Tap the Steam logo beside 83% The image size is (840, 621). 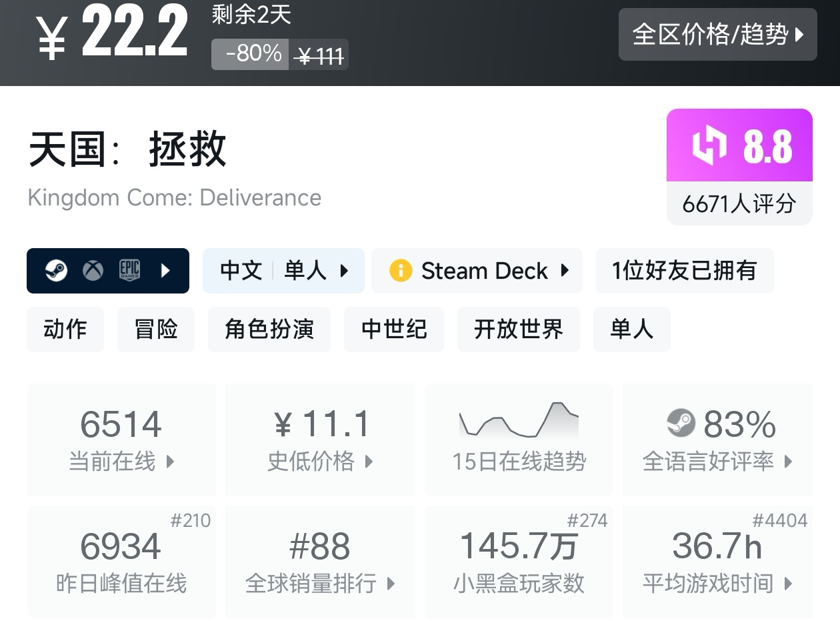[x=681, y=423]
